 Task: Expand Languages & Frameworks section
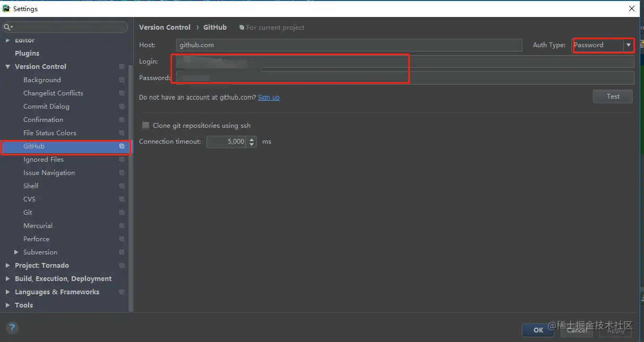click(x=7, y=292)
